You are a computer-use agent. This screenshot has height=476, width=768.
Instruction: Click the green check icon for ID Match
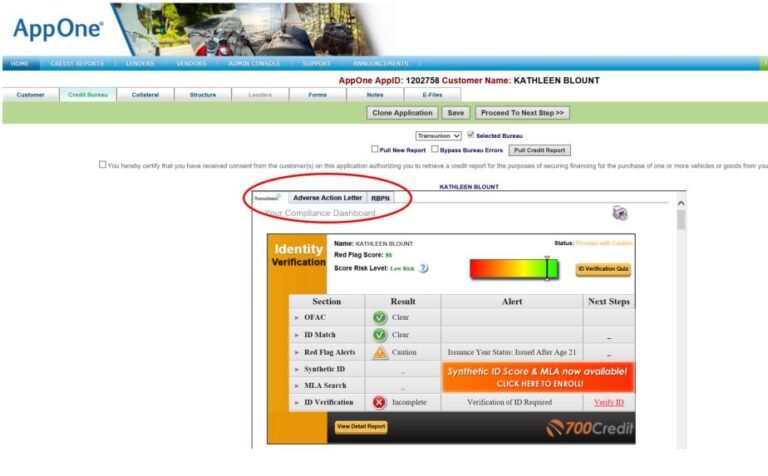(x=380, y=335)
